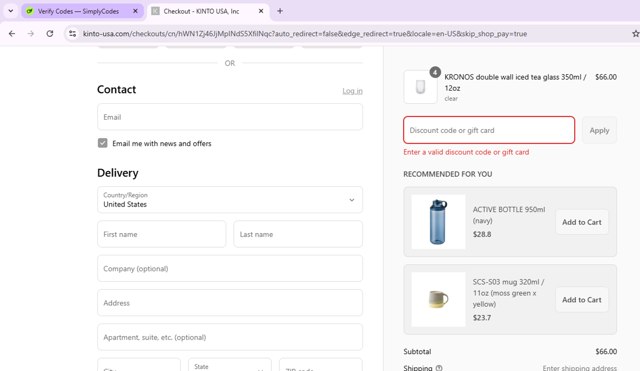Viewport: 640px width, 371px height.
Task: Click the $23.7 price of SCS-S03 mug
Action: point(482,318)
